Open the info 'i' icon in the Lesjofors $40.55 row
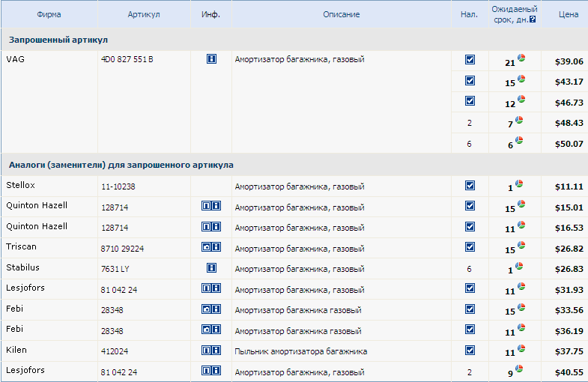 pyautogui.click(x=216, y=370)
